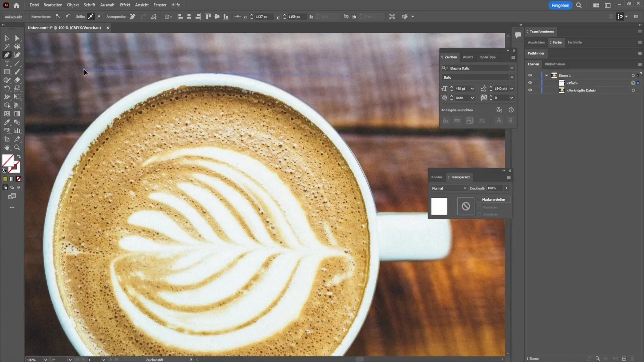Open the Fenster menu

(x=160, y=5)
